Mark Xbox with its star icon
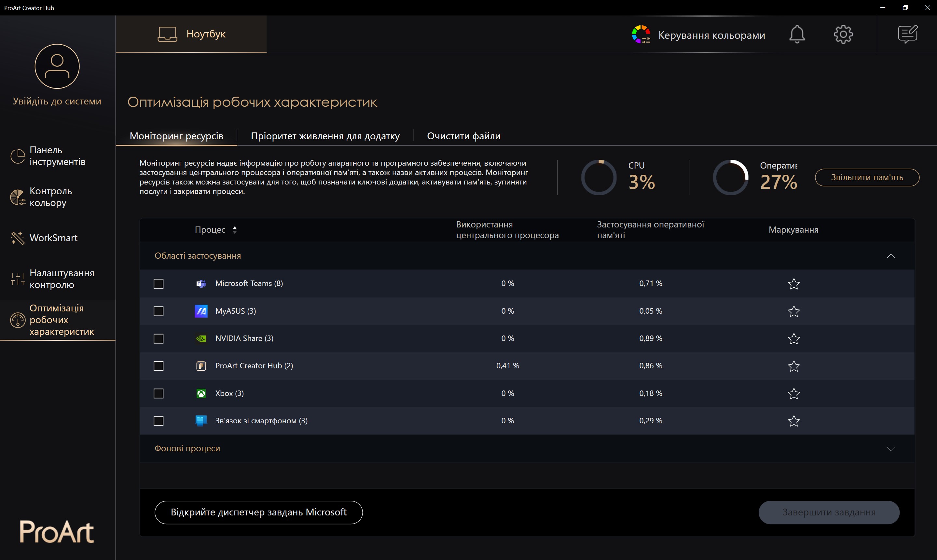This screenshot has height=560, width=937. pos(793,394)
